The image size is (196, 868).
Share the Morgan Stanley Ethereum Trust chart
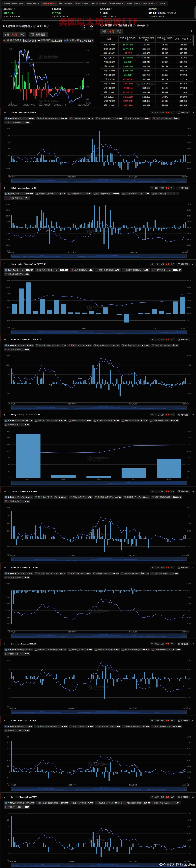coord(193,415)
